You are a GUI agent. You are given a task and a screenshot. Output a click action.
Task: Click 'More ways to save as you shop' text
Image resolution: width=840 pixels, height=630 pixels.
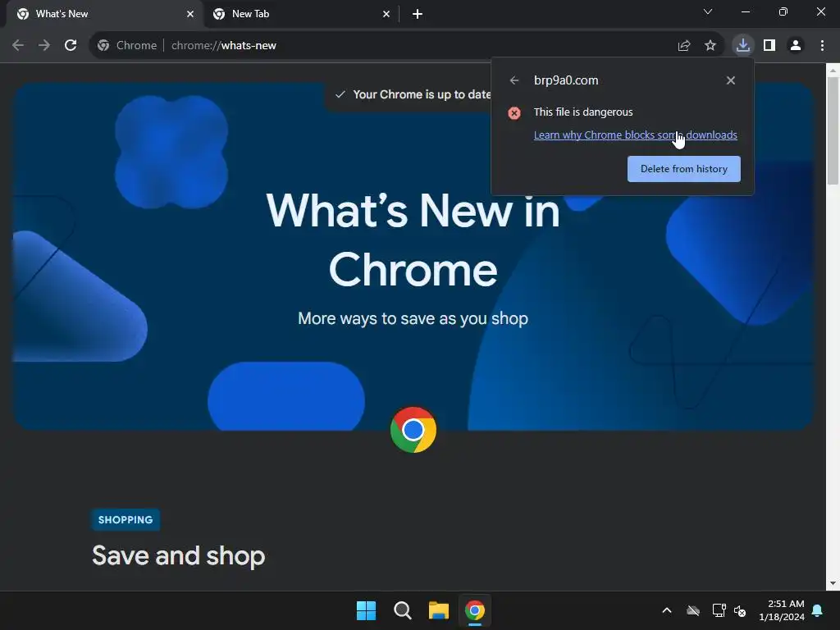[413, 318]
